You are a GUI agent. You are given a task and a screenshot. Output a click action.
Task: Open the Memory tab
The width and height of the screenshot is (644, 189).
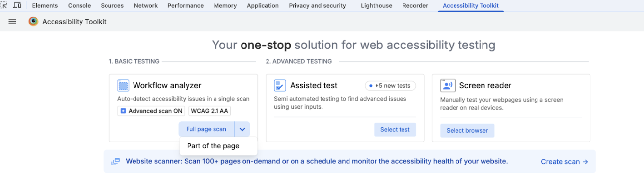pos(225,6)
